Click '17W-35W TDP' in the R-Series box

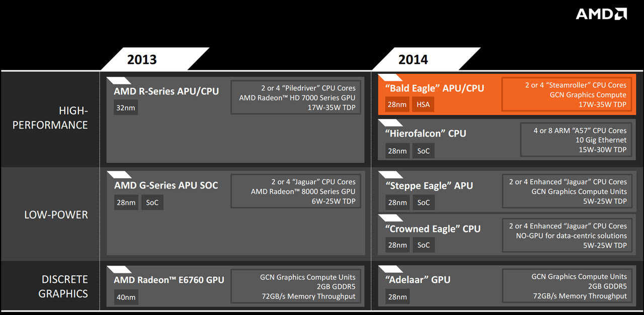coord(332,107)
